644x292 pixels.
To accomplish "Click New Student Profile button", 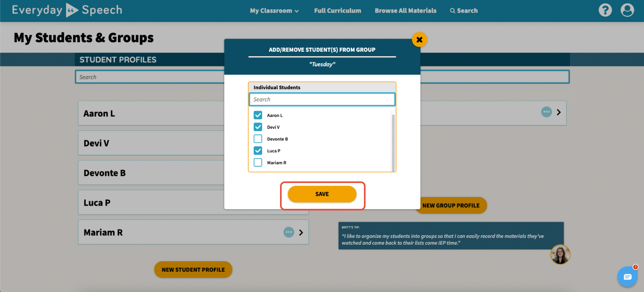I will [x=193, y=270].
